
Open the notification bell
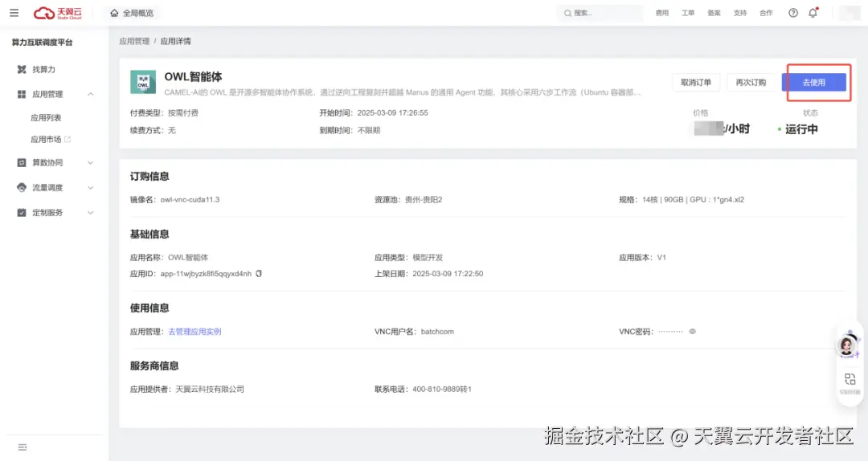click(x=813, y=13)
